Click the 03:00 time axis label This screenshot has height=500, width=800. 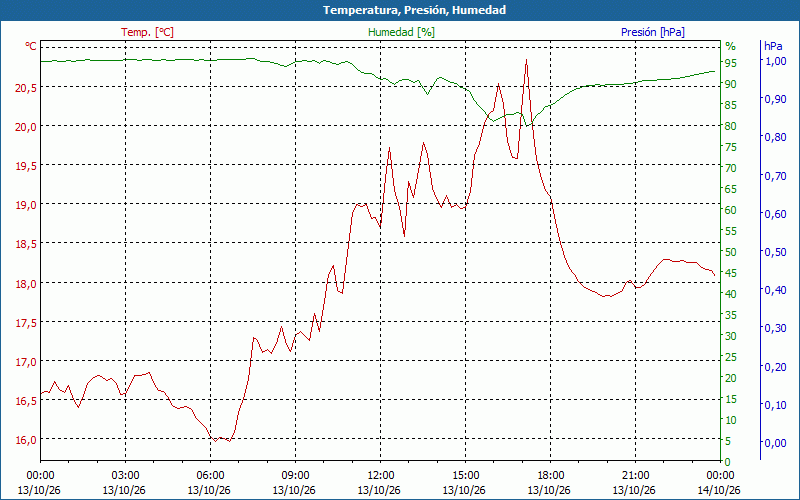pyautogui.click(x=125, y=476)
